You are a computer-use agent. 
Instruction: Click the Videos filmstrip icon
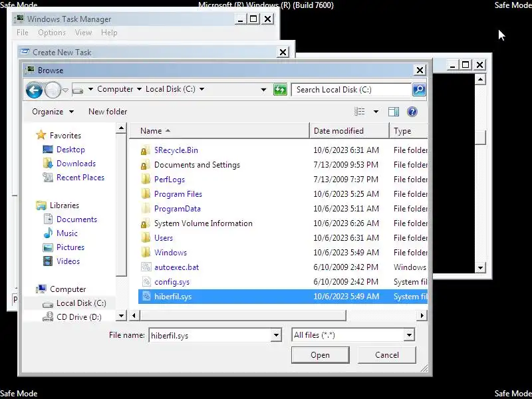(x=48, y=261)
